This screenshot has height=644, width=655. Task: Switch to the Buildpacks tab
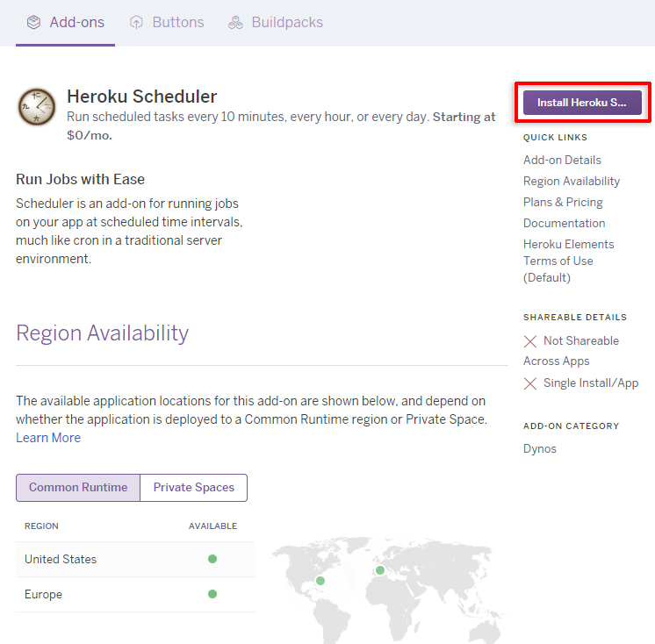tap(276, 22)
